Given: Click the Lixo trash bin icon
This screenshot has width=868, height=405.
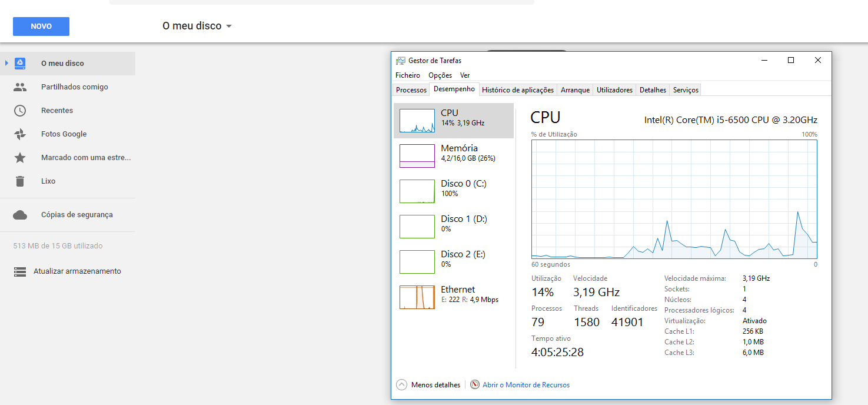Looking at the screenshot, I should (x=20, y=181).
